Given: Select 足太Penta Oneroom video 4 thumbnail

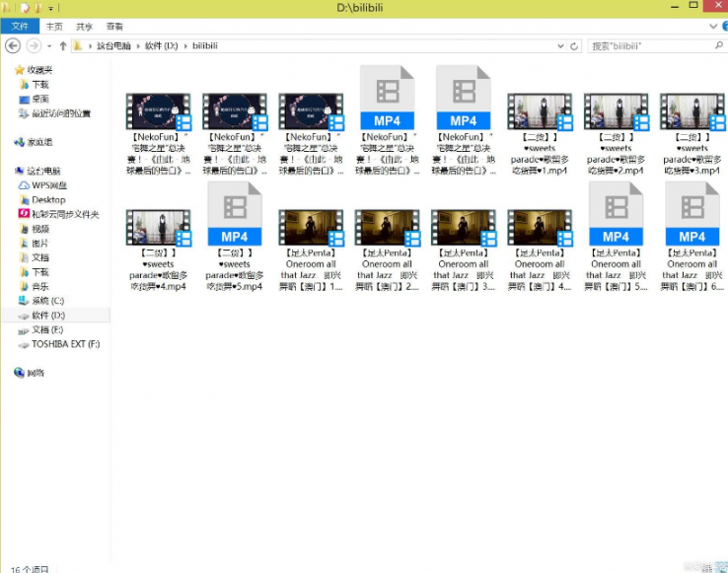Looking at the screenshot, I should [x=540, y=228].
